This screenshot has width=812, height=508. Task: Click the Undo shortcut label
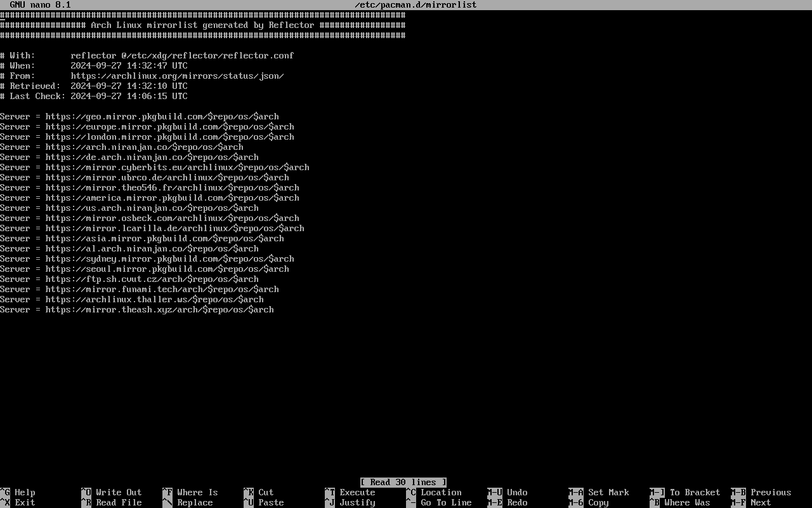(x=517, y=492)
